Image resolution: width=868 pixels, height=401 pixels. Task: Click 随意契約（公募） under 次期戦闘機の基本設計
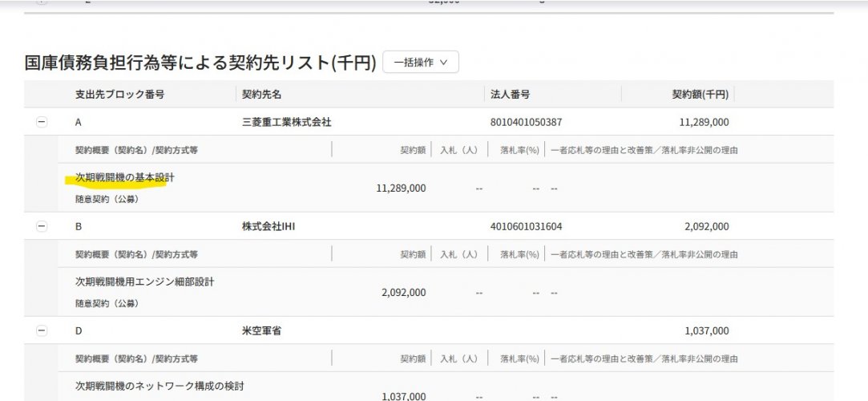107,199
